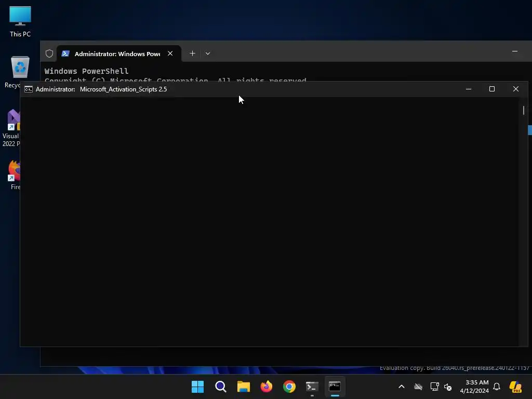Open the clock showing 3:35 AM

coord(474,387)
